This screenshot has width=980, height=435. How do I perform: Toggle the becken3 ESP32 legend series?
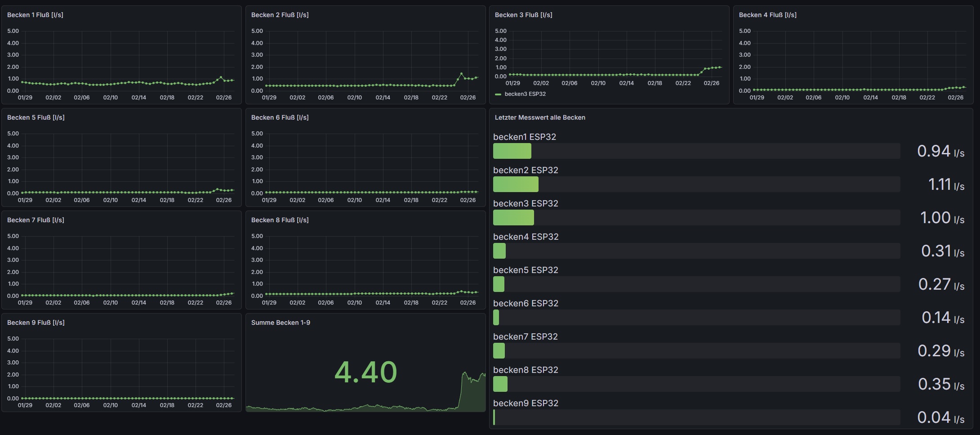(525, 94)
